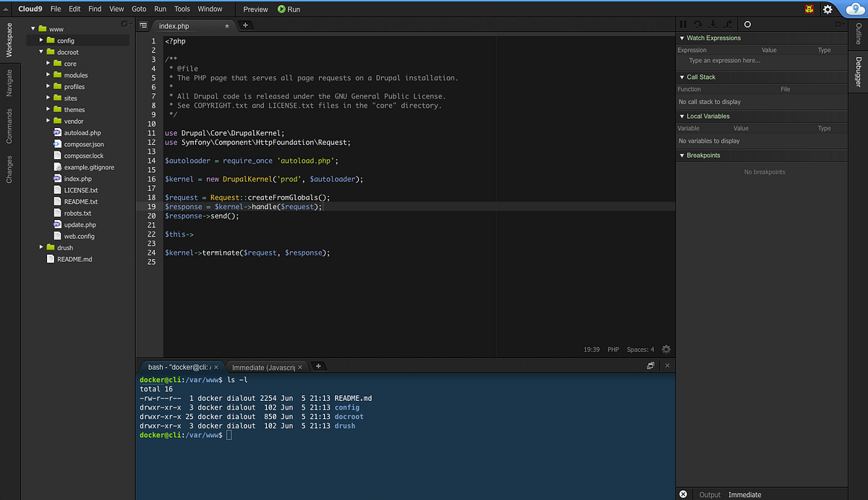Click the green Run button

pyautogui.click(x=289, y=9)
